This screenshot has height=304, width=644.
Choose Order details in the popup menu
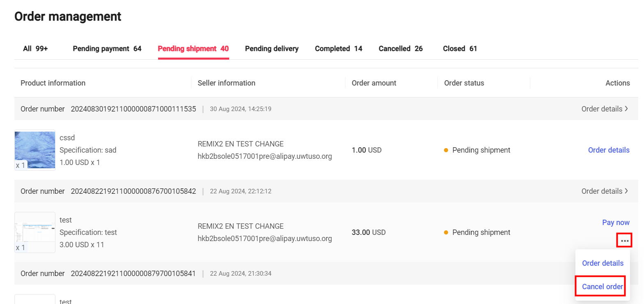pyautogui.click(x=603, y=263)
